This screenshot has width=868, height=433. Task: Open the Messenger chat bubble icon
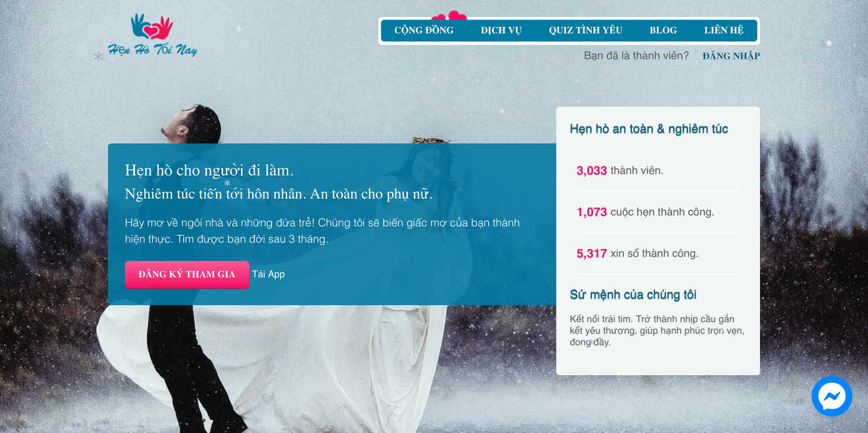point(832,396)
